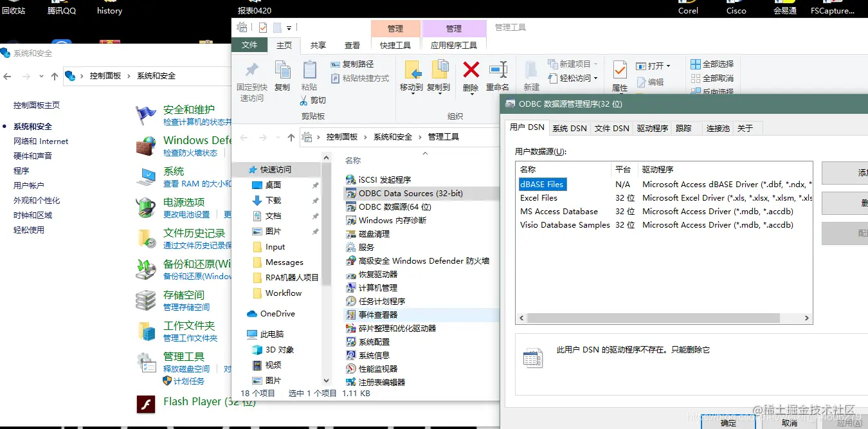
Task: Select 恢复驱动器 in file list
Action: point(372,274)
